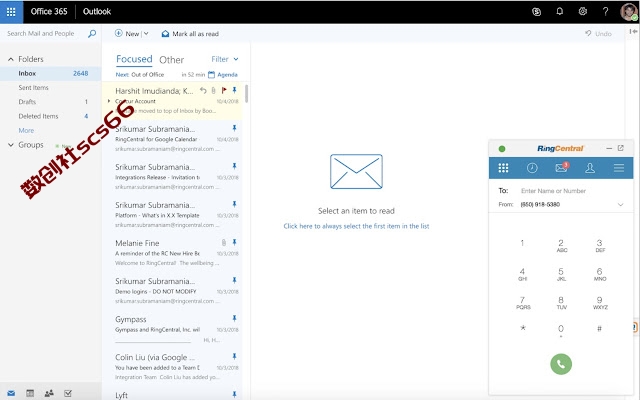Open Mail module icon in bottom bar
Screen dimensions: 640x400
click(x=11, y=393)
